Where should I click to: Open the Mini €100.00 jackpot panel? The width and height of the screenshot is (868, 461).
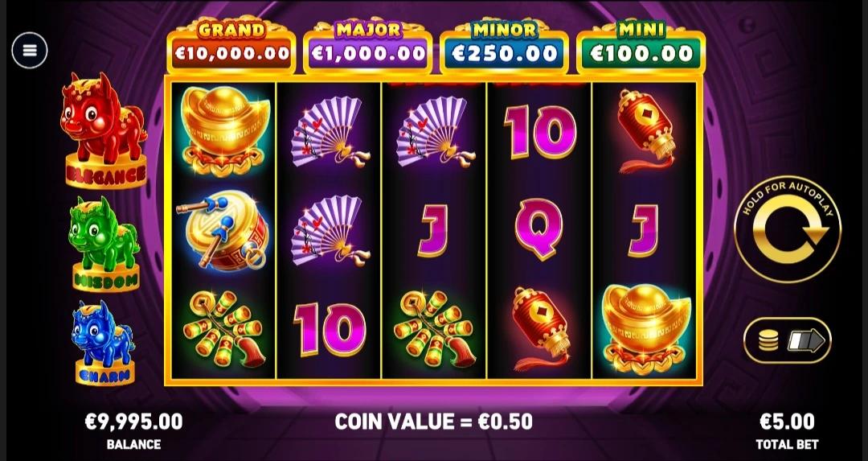pos(641,47)
